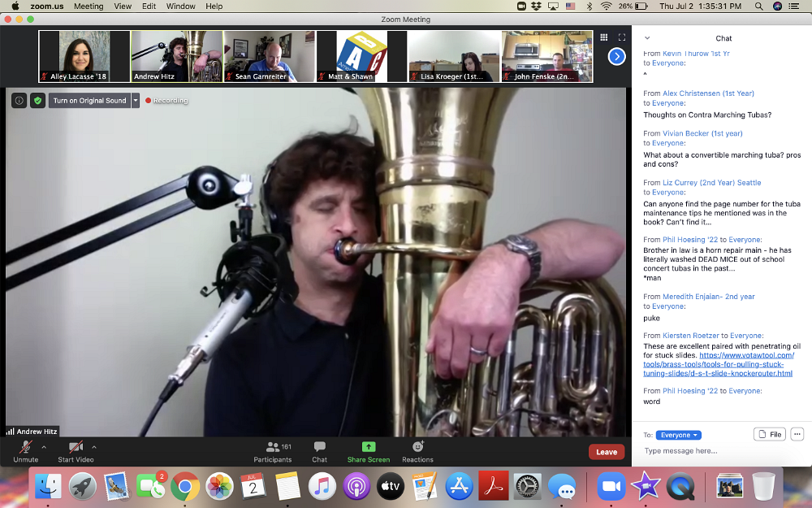Click the green encryption shield icon

point(37,101)
